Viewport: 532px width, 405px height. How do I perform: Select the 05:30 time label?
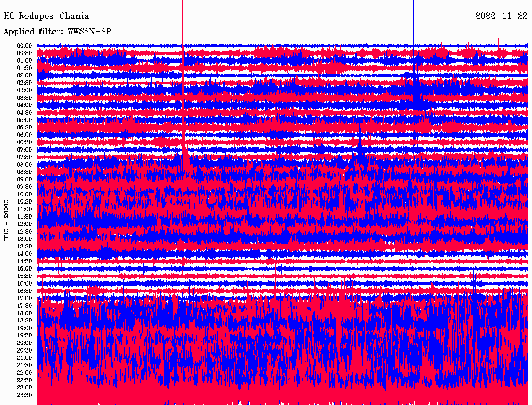click(24, 128)
